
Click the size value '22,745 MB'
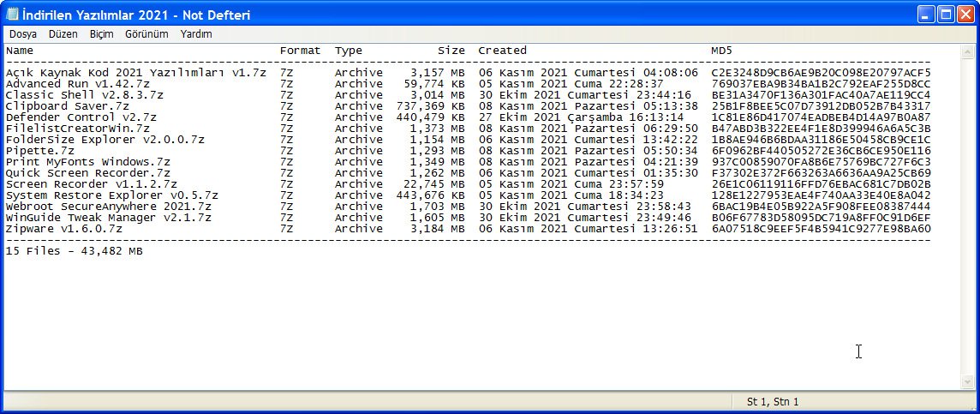434,184
